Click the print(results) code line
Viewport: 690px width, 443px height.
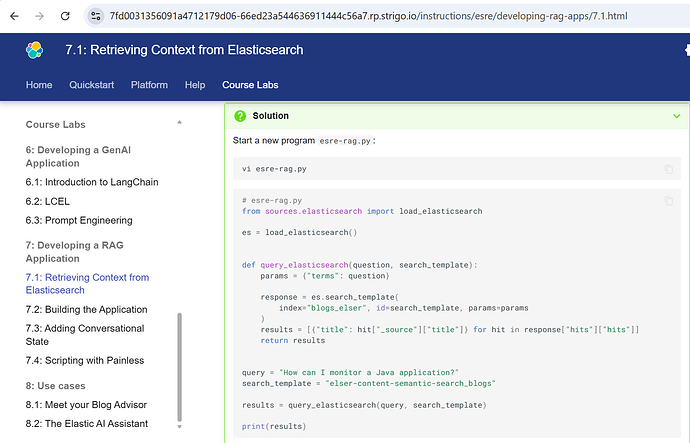(x=274, y=426)
